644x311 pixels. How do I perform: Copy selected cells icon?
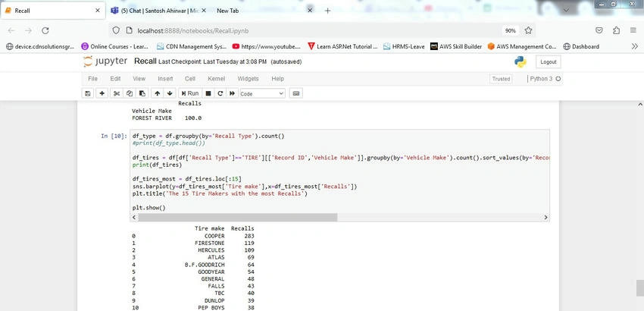[130, 93]
